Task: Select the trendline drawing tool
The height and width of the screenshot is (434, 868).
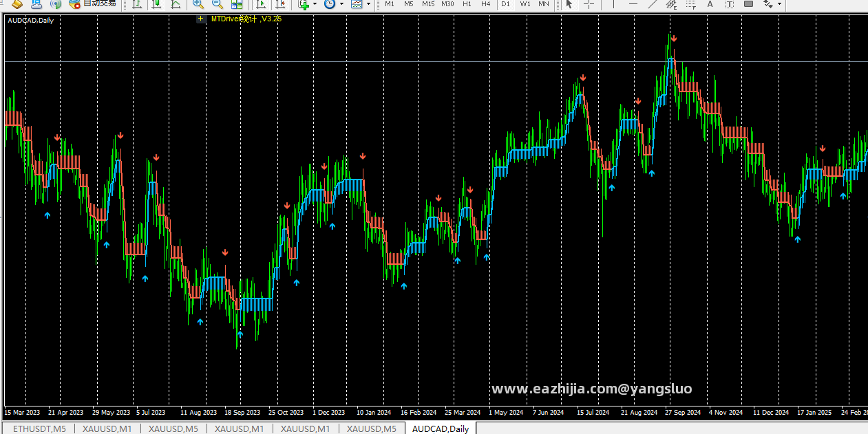Action: (x=653, y=3)
